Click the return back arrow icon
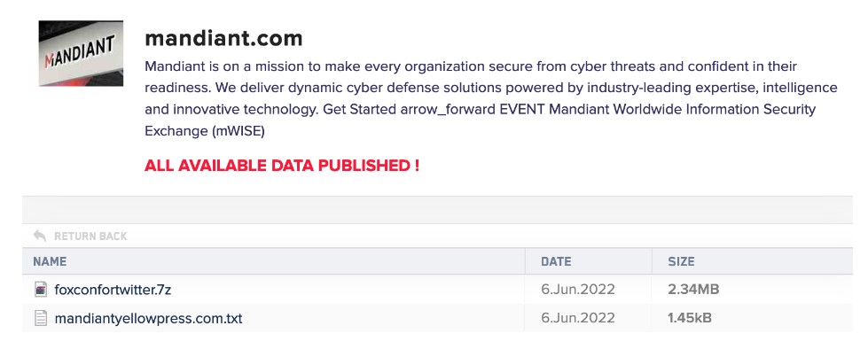This screenshot has width=868, height=349. coord(39,237)
